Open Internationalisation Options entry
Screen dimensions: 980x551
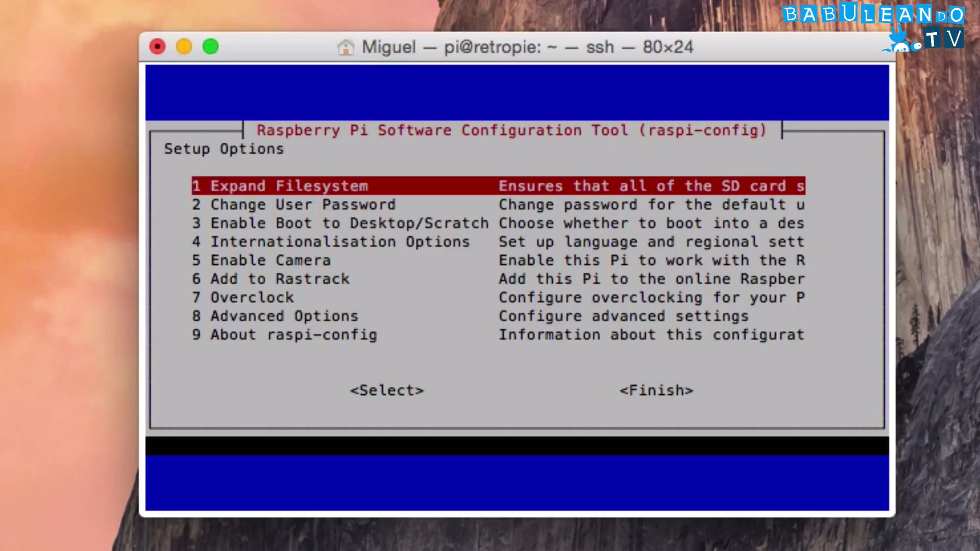498,242
